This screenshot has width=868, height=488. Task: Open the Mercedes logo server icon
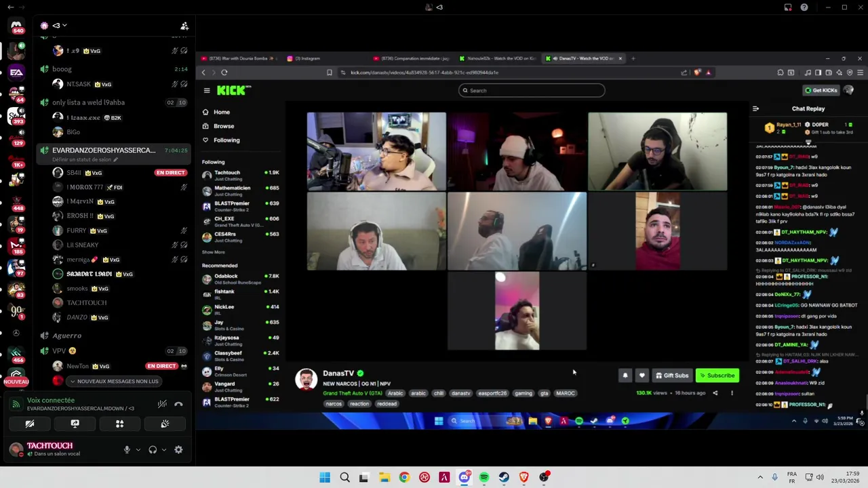coord(16,333)
